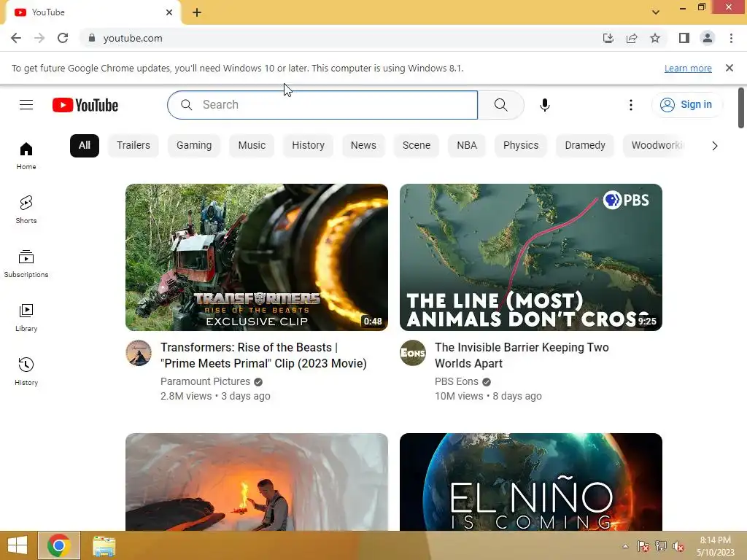Click the Chrome taskbar icon
Image resolution: width=747 pixels, height=560 pixels.
tap(59, 545)
